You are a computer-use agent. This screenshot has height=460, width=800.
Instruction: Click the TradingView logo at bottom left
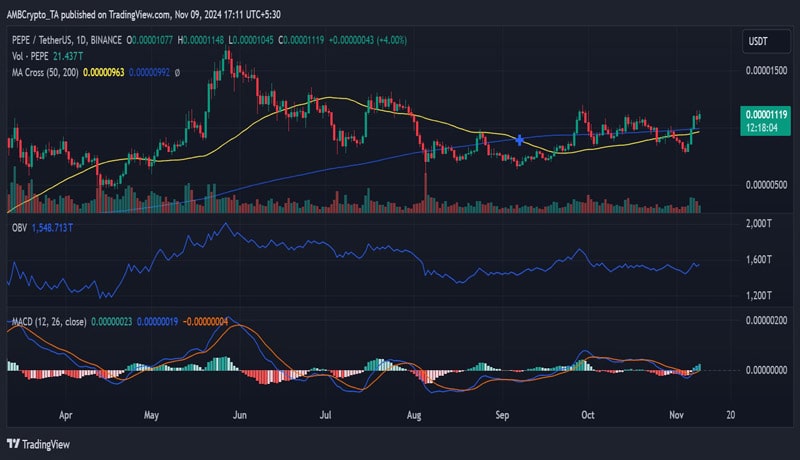(x=39, y=444)
